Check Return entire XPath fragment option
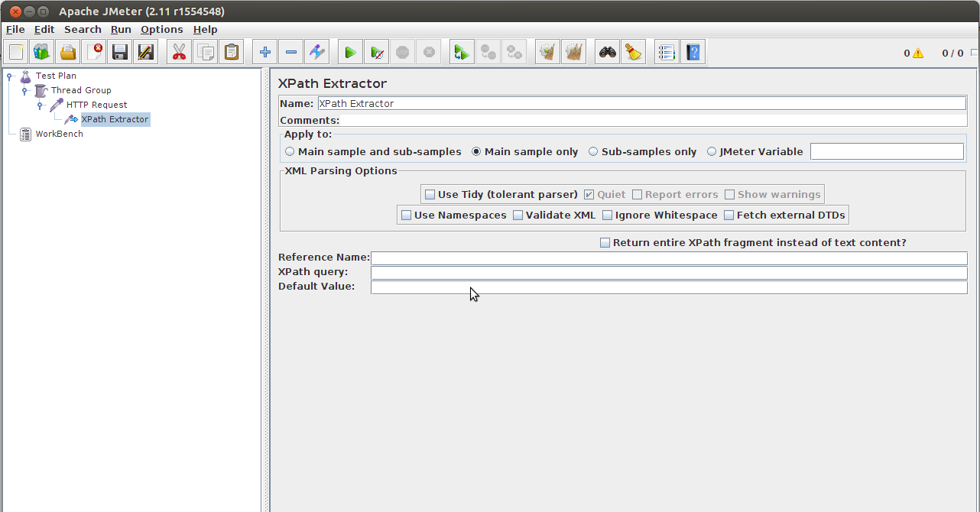This screenshot has height=512, width=980. coord(605,242)
